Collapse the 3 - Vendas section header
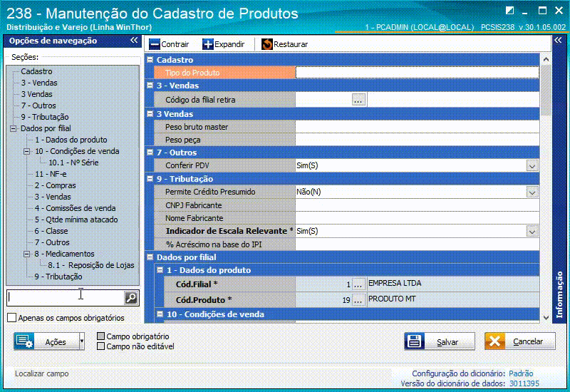The image size is (570, 392). 150,86
